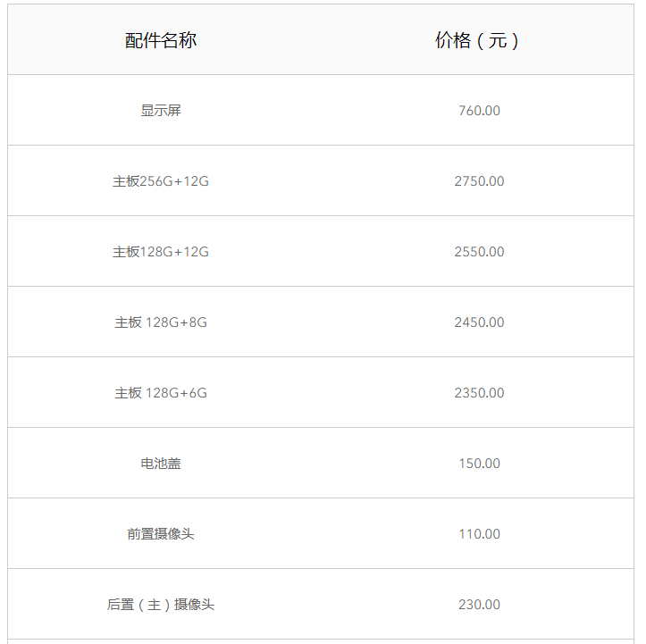646x644 pixels.
Task: Click the 配件名称 text in the table header
Action: pos(161,40)
